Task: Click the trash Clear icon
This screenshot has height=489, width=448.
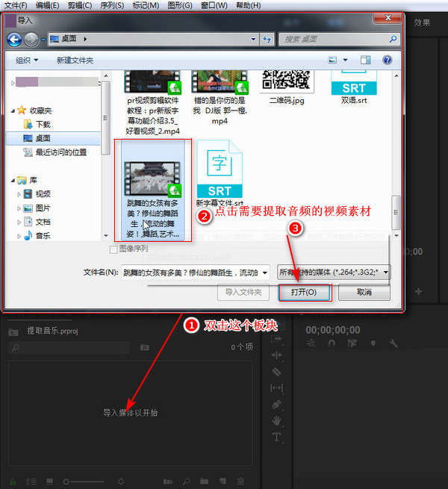Action: (240, 482)
